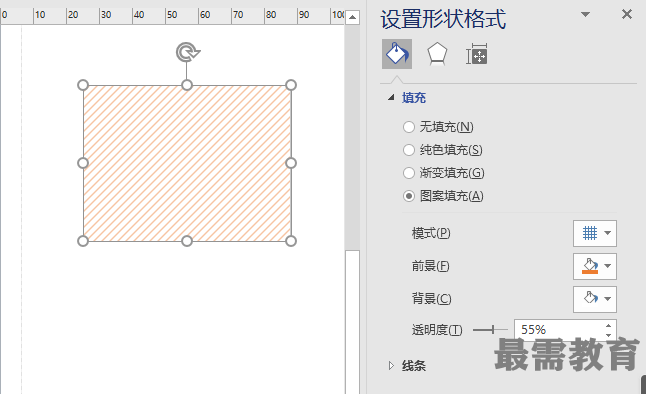Click the right-middle resize handle of rectangle

coord(290,163)
